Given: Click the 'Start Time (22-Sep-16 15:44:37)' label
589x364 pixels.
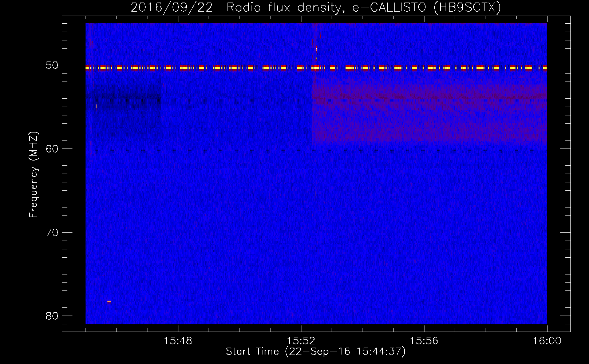Looking at the screenshot, I should [316, 352].
